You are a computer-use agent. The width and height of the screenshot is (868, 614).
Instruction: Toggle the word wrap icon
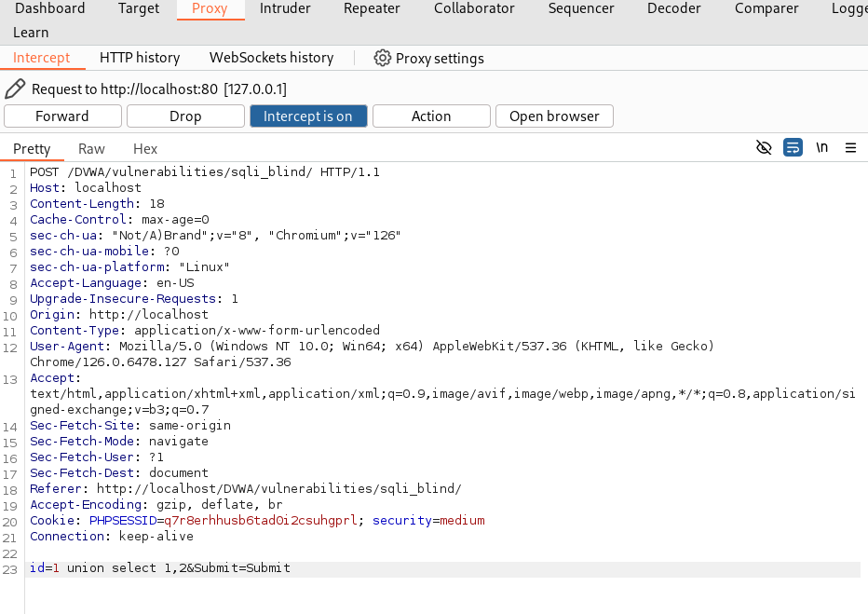tap(793, 148)
